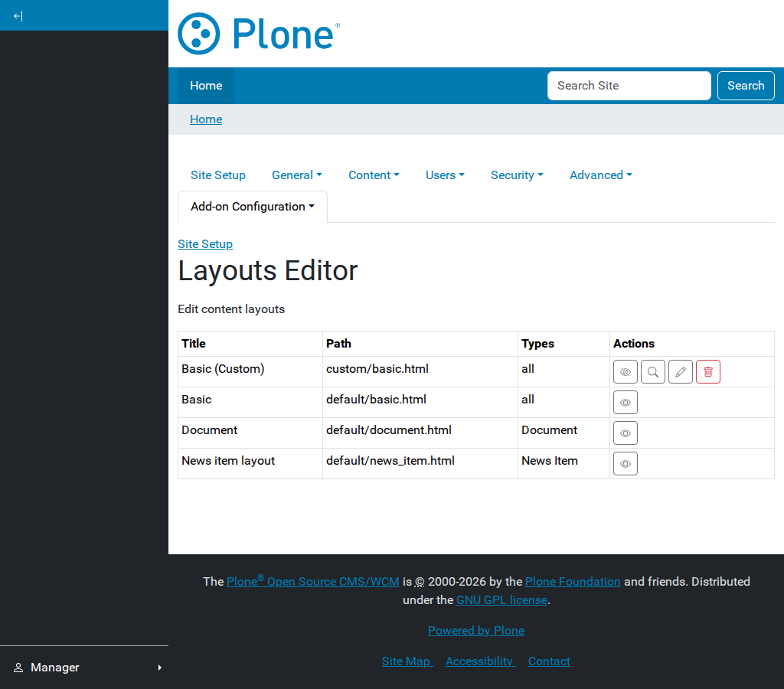
Task: Go to the Site Setup tab
Action: click(x=218, y=175)
